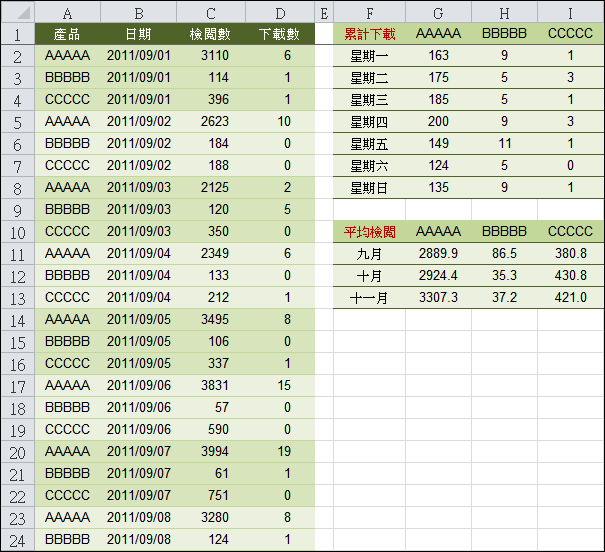Click the 檢閱數 header cell

point(211,34)
